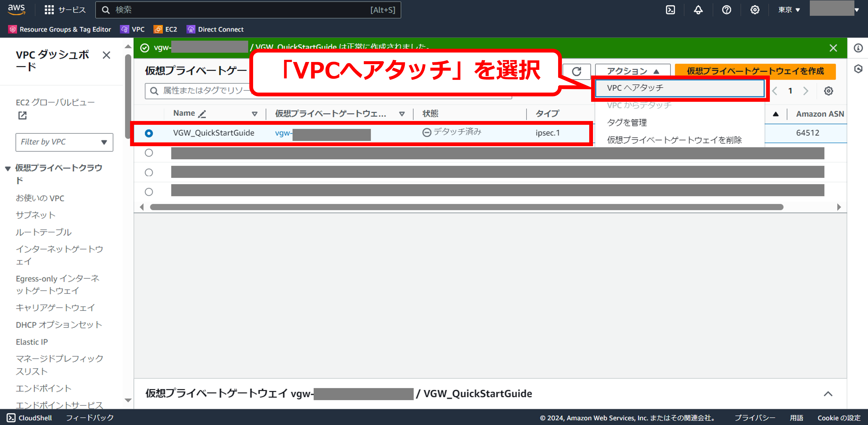Click the help question mark icon

click(727, 10)
